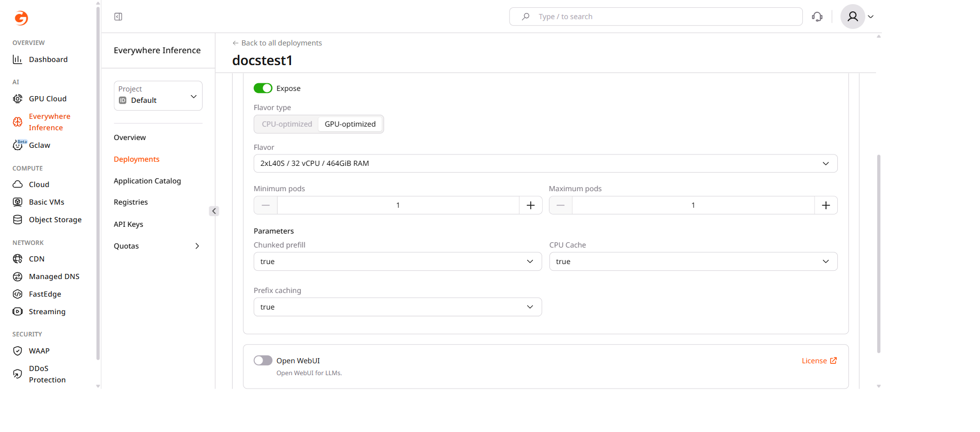Open Chunked prefill dropdown
Image resolution: width=980 pixels, height=432 pixels.
coord(397,261)
